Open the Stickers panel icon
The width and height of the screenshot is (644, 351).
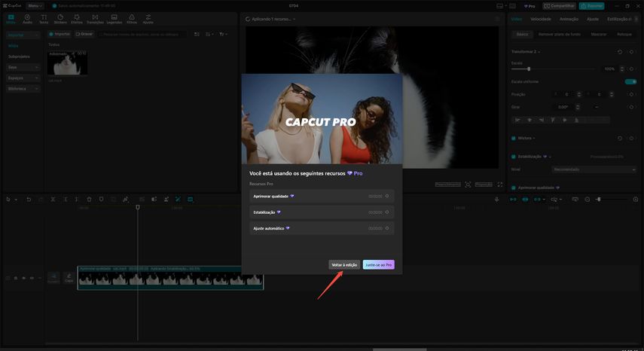(x=60, y=19)
